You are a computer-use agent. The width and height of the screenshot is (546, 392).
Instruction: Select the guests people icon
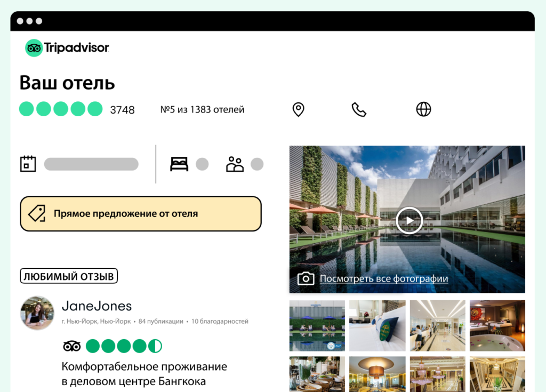point(235,164)
